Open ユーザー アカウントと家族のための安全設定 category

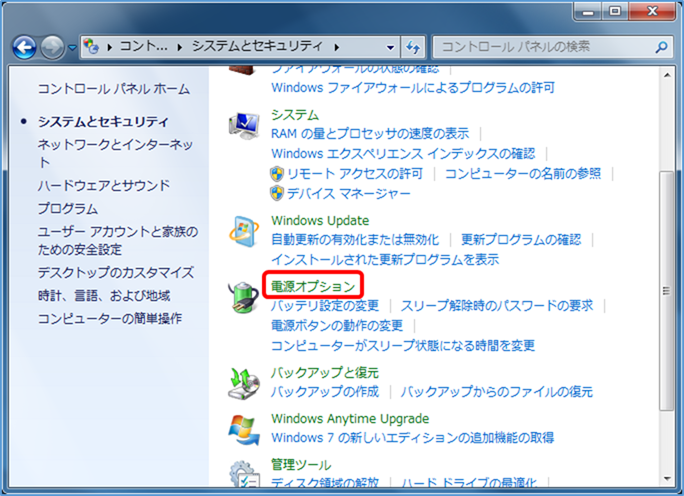[118, 240]
